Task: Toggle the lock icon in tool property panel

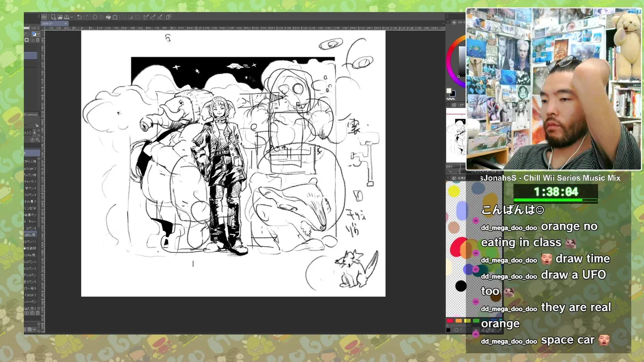Action: pos(37,125)
